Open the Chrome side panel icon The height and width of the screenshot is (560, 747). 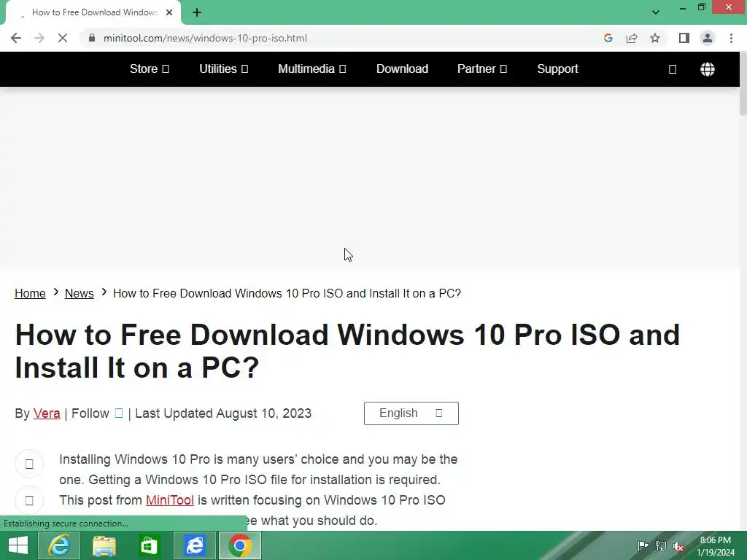pos(684,38)
